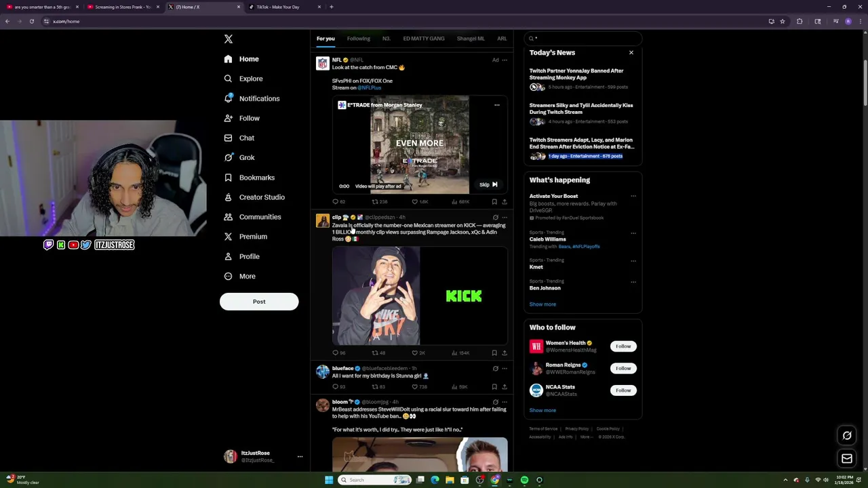Expand the More menu in sidebar

(x=239, y=277)
